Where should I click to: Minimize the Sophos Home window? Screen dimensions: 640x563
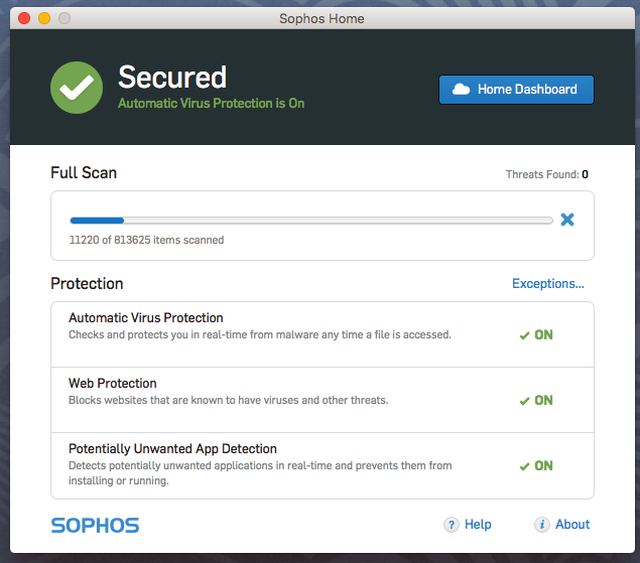[x=44, y=18]
